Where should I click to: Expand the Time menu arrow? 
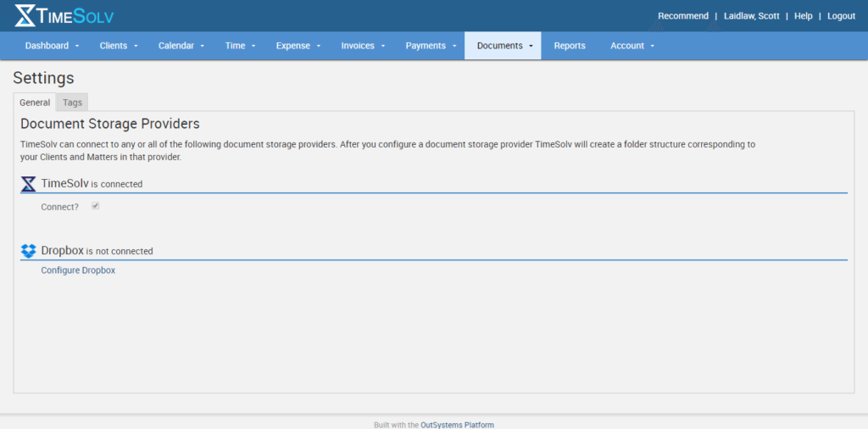pyautogui.click(x=253, y=46)
